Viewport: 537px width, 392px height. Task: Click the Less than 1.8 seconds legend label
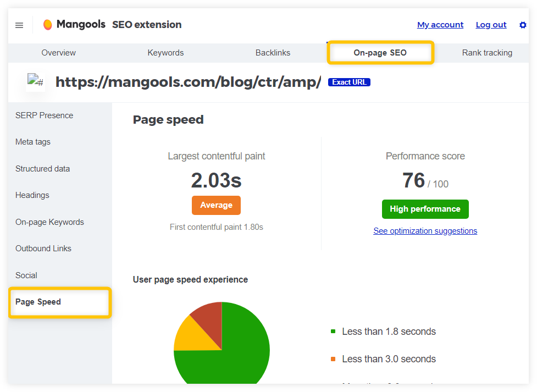[389, 332]
